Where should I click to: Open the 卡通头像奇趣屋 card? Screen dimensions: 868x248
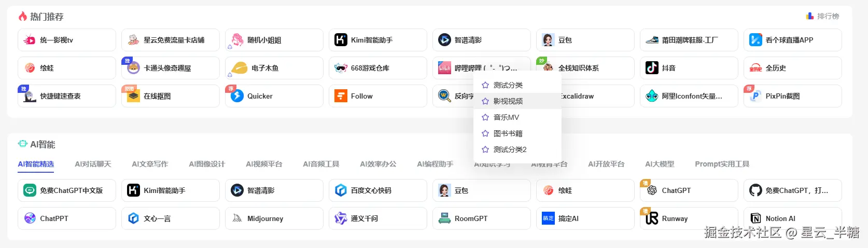171,68
